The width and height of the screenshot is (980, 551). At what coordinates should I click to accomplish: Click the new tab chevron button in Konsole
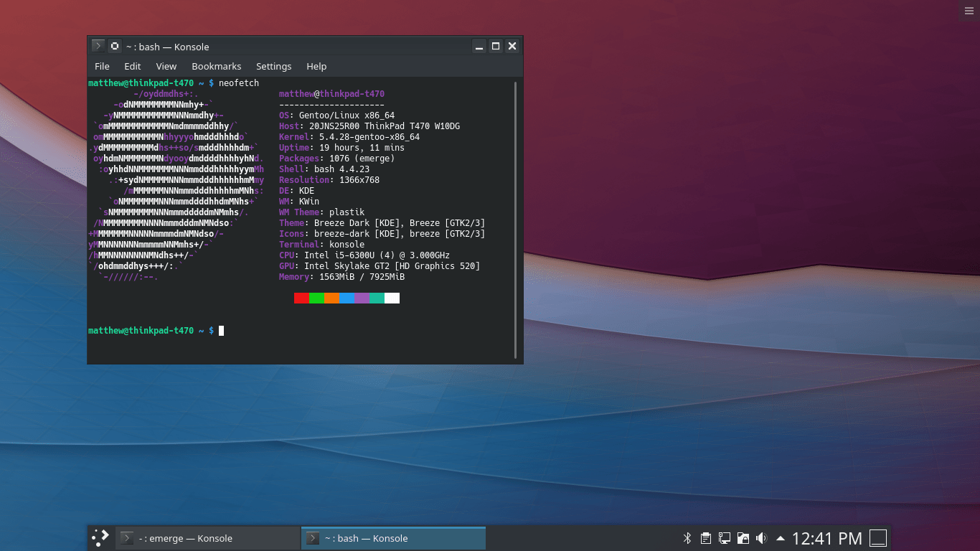[98, 45]
